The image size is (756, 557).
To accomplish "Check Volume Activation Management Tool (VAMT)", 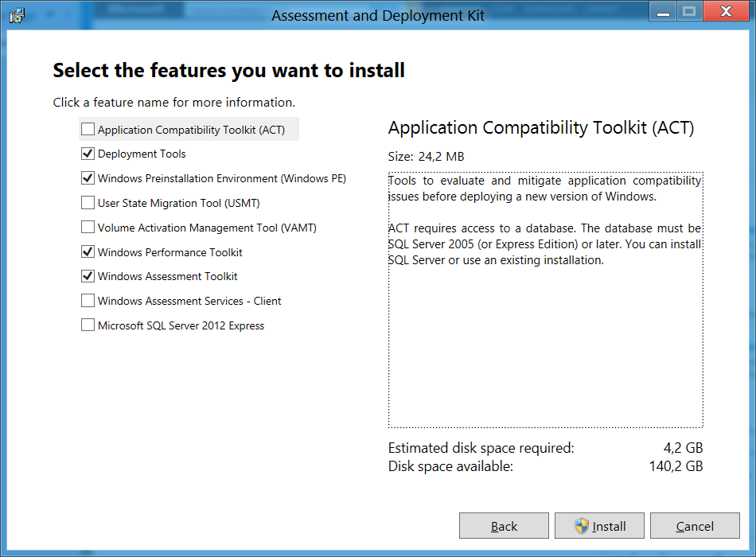I will 88,227.
